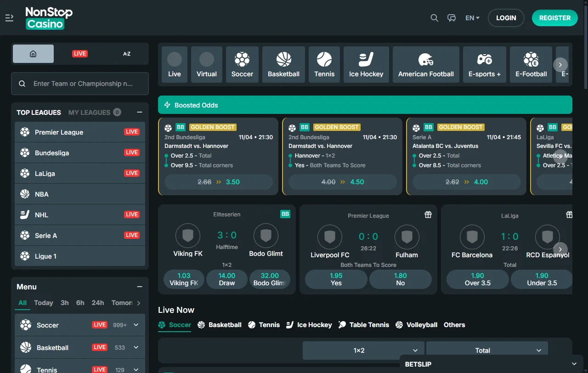Select American Football in sports carousel

point(426,64)
